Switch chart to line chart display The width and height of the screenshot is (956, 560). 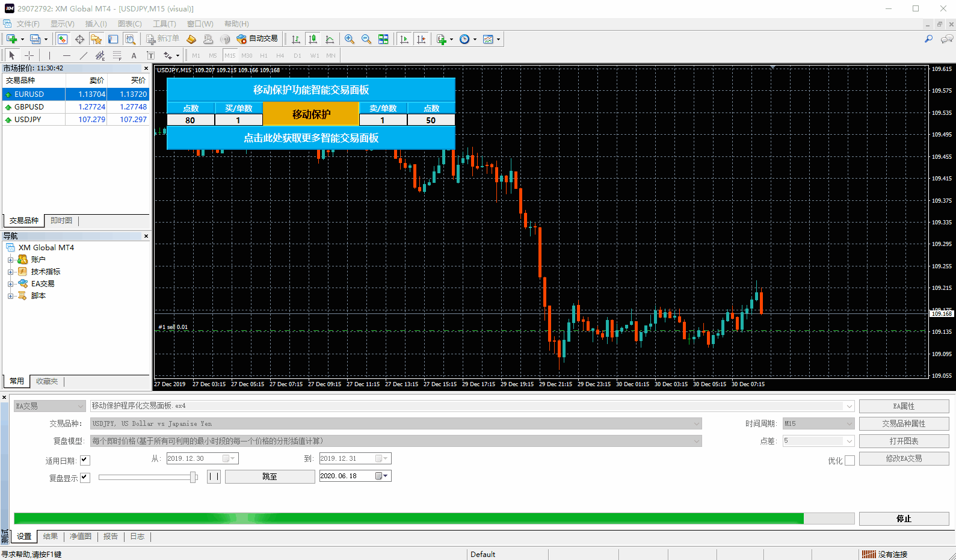330,39
